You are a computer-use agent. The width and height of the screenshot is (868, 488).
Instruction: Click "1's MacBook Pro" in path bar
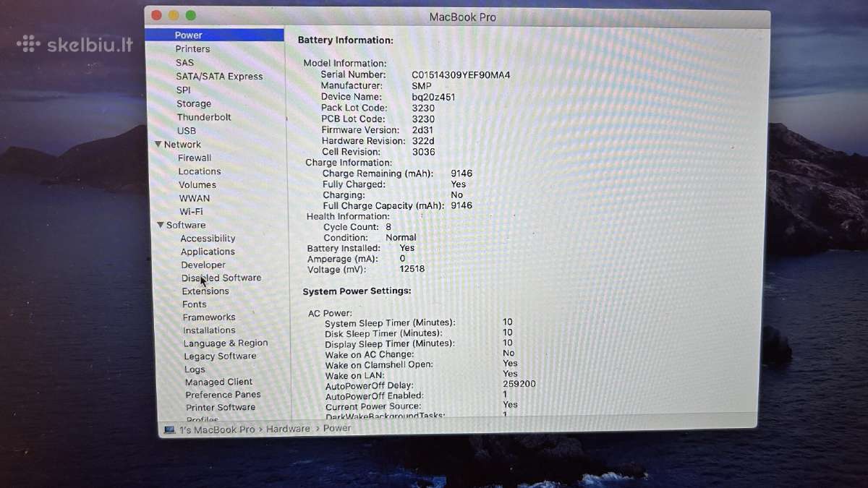point(217,429)
